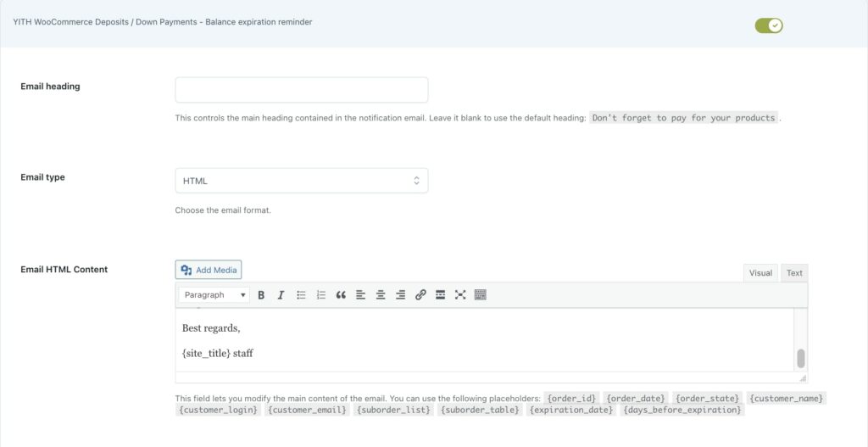Focus the Email heading input field
This screenshot has height=447, width=868.
pos(302,90)
